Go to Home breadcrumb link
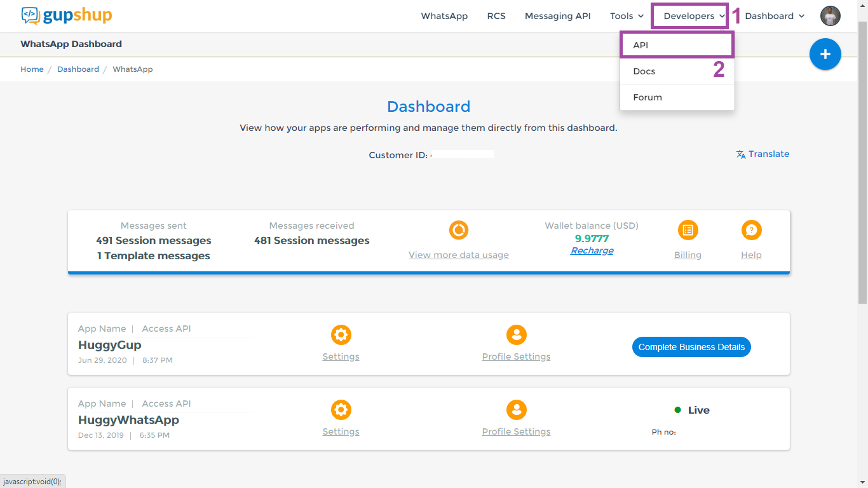The height and width of the screenshot is (488, 868). (x=32, y=69)
